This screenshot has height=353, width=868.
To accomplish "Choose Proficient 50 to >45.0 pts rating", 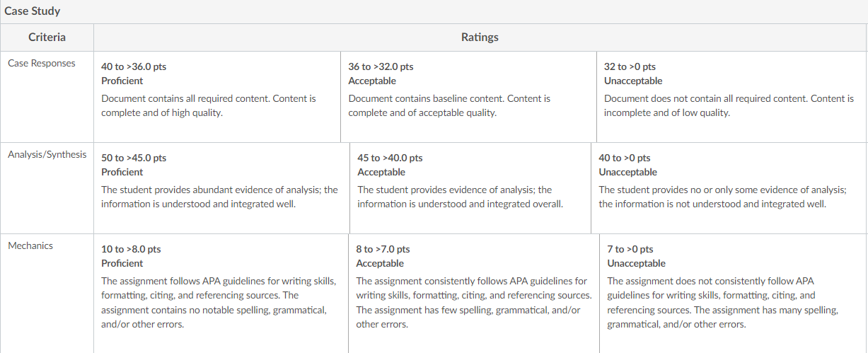I will click(x=222, y=188).
